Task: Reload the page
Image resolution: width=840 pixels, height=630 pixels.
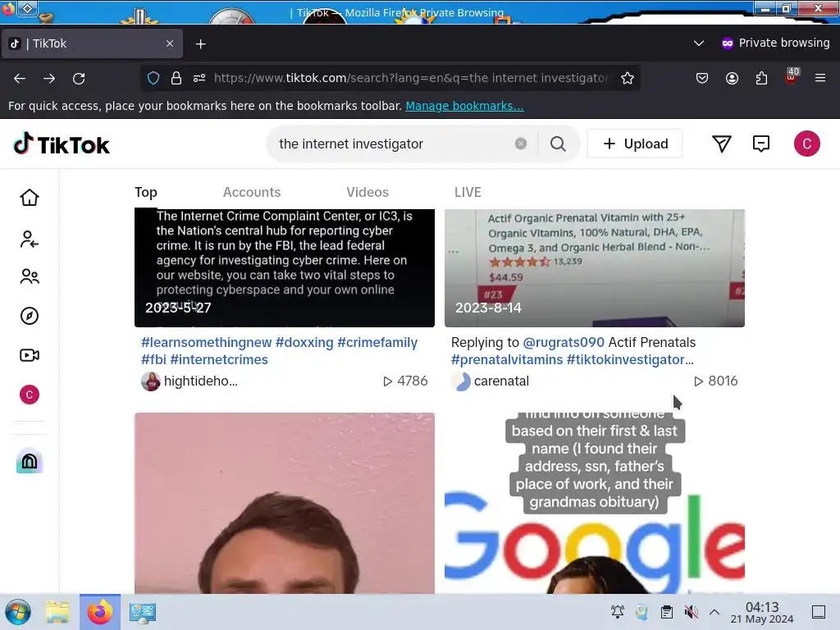Action: click(79, 78)
